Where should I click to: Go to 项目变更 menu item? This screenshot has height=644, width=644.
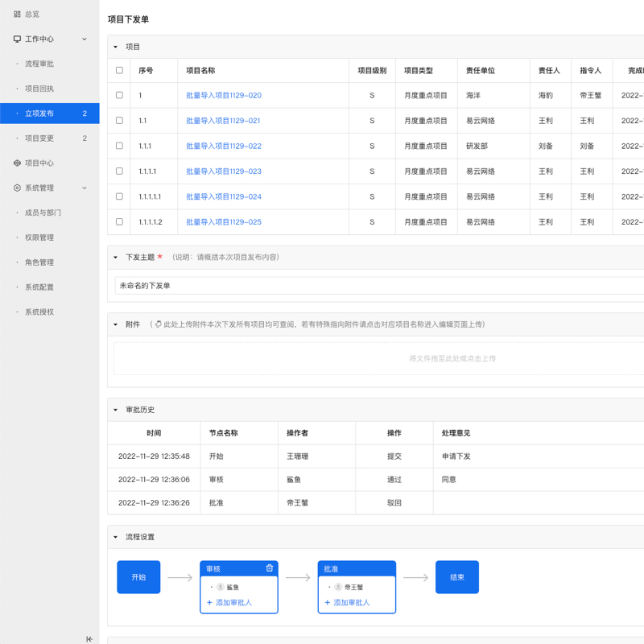(x=39, y=138)
